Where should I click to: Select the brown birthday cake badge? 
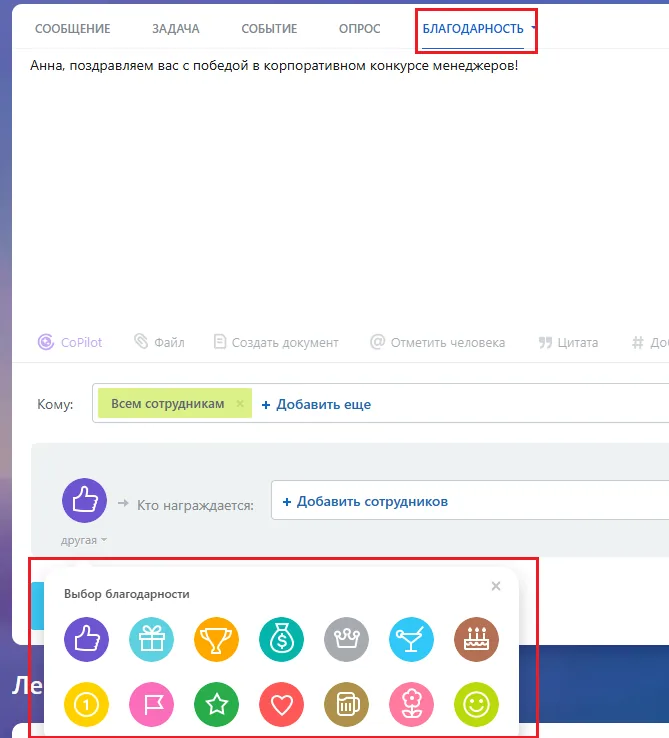(x=476, y=639)
